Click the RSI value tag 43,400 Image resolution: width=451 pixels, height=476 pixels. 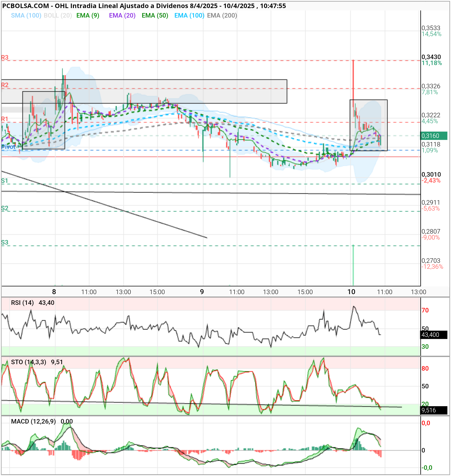click(x=433, y=335)
